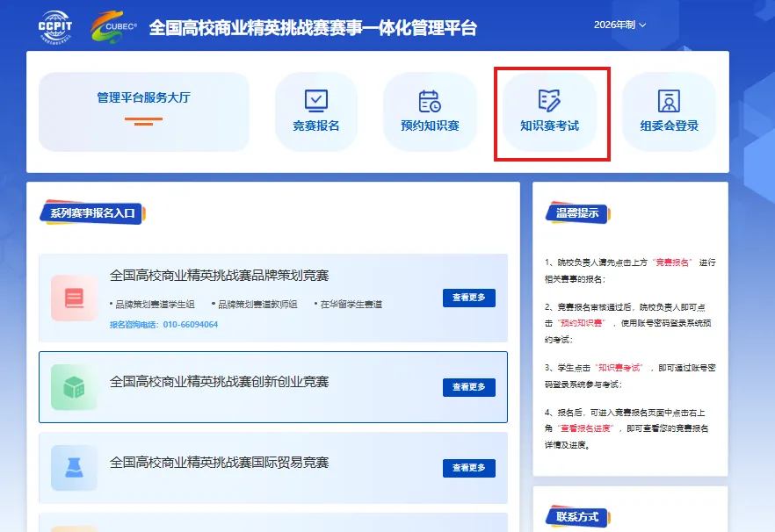
Task: Click the green cube icon for 创新创业竞赛
Action: 74,387
